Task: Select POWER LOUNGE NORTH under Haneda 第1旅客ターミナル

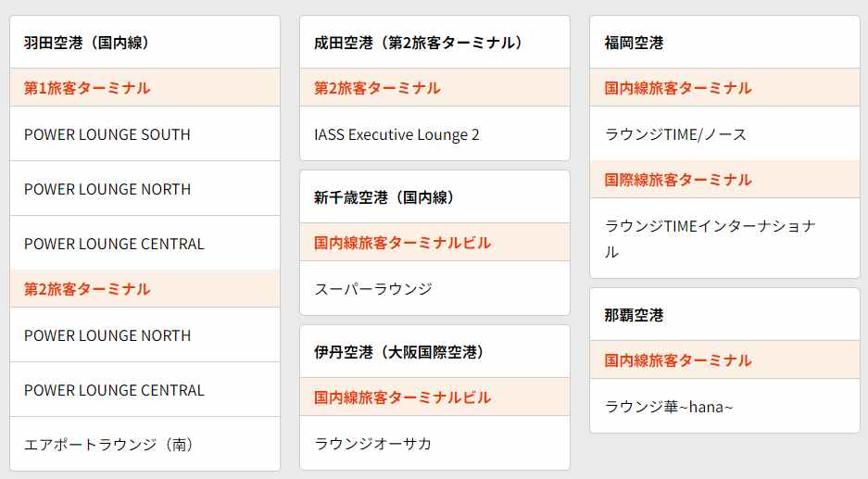Action: tap(107, 189)
